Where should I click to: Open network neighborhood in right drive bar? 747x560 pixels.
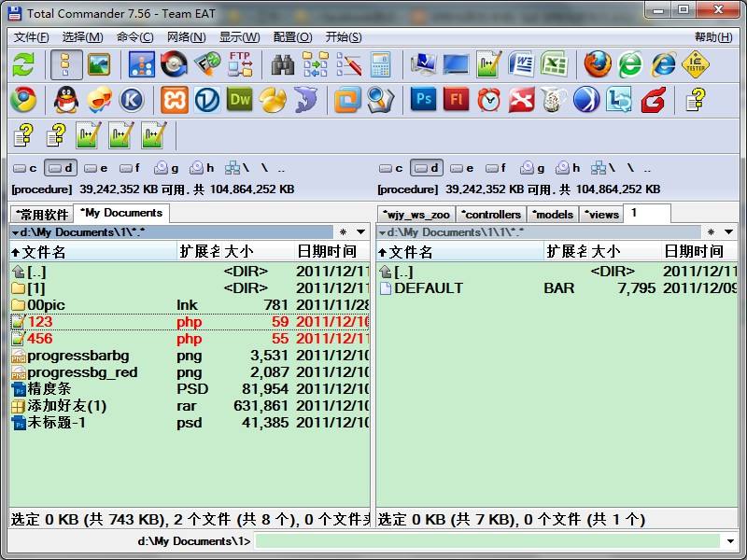point(603,168)
